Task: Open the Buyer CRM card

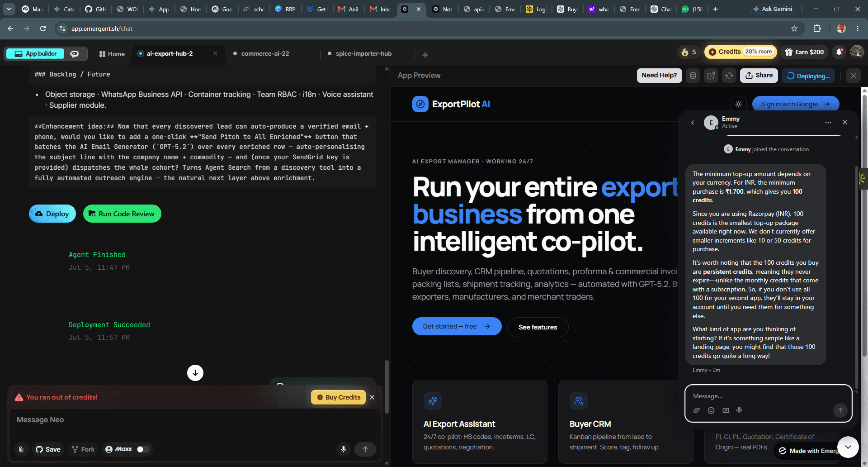Action: pyautogui.click(x=625, y=422)
